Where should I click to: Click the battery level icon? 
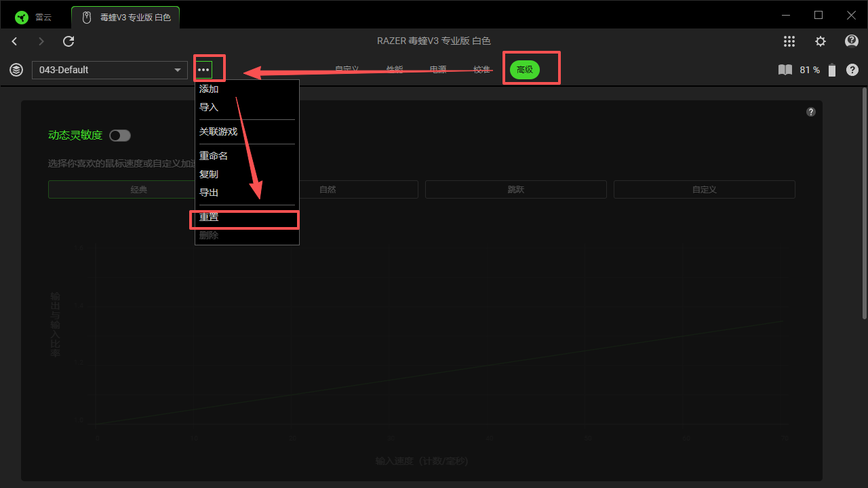point(832,70)
